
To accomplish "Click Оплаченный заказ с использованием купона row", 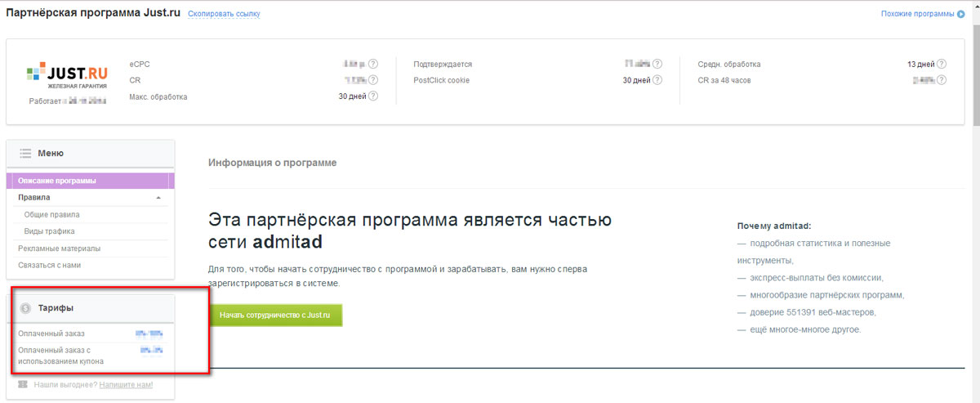I will [90, 355].
